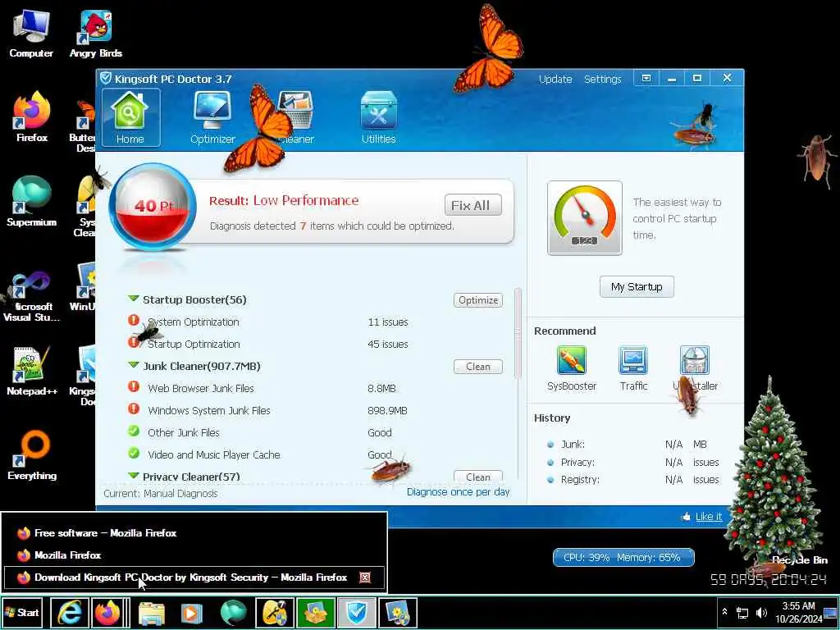
Task: Expand the hidden system tray icons arrow
Action: pyautogui.click(x=724, y=612)
